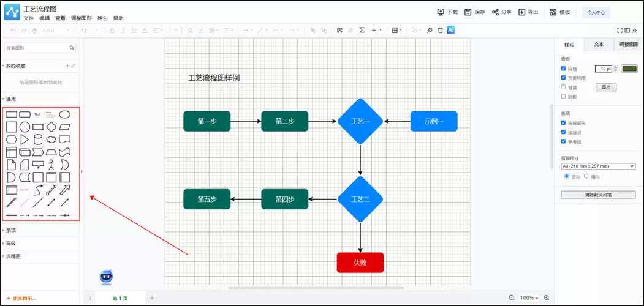The image size is (644, 306).
Task: Open the A4 page size dropdown
Action: point(598,166)
